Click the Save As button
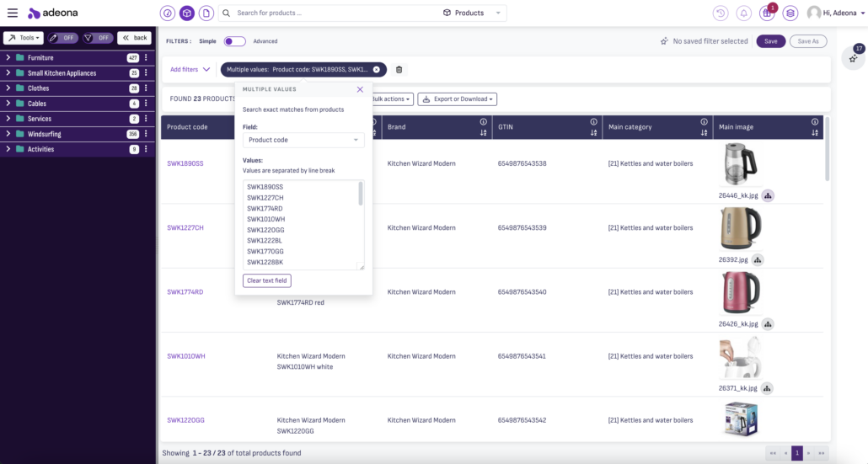Viewport: 868px width, 464px height. (808, 41)
